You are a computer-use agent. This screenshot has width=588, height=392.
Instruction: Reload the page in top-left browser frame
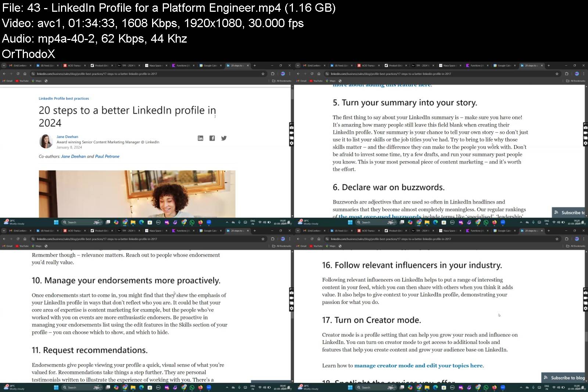tap(18, 74)
